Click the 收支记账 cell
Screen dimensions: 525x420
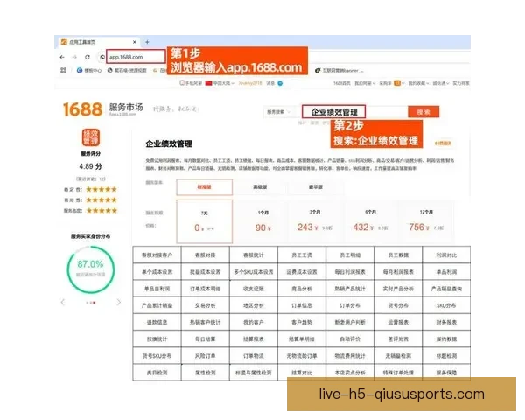254,289
